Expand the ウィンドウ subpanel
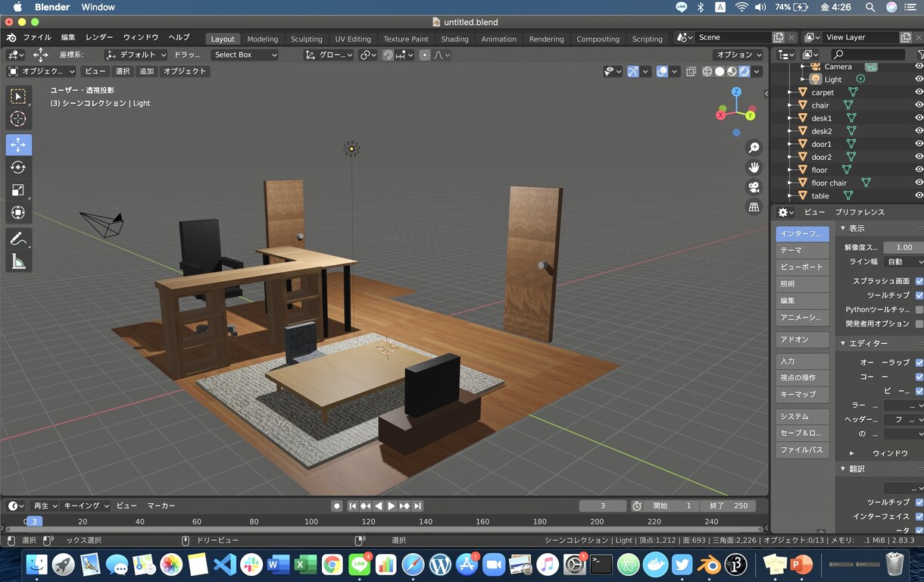Viewport: 924px width, 582px height. [x=851, y=453]
